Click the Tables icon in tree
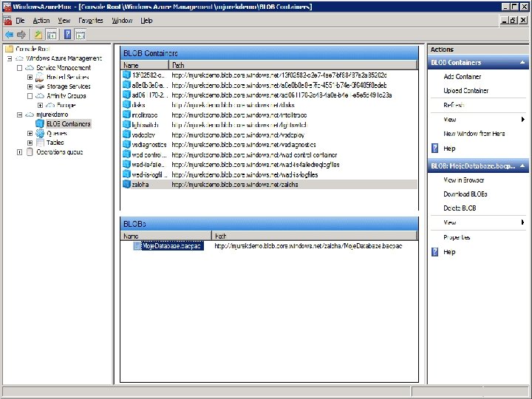 tap(40, 143)
